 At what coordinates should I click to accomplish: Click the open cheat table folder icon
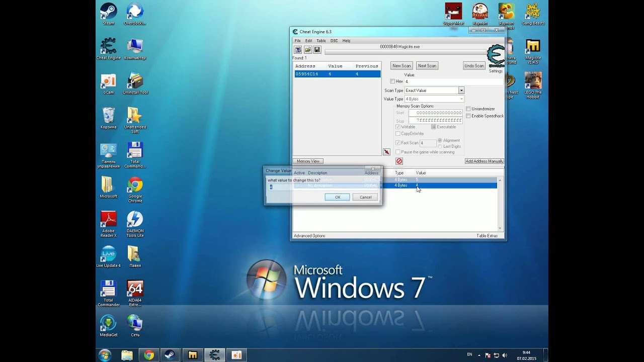coord(307,50)
